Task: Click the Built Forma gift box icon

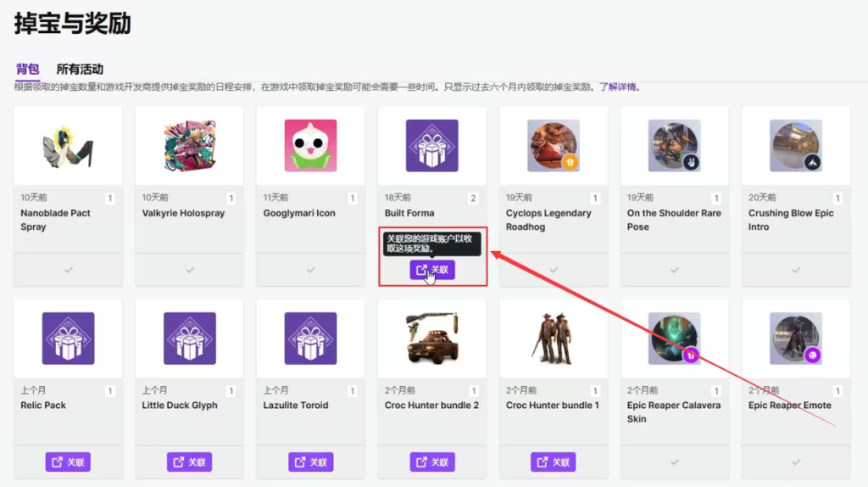Action: (x=431, y=146)
